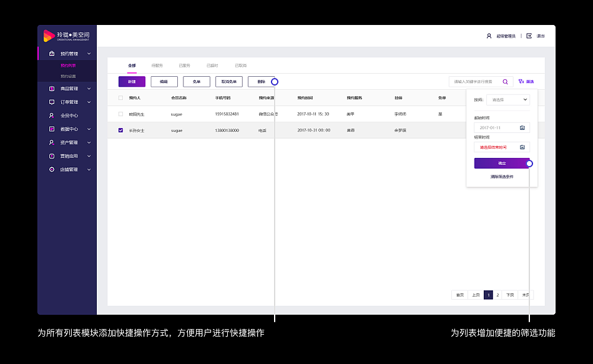Click the logout icon in header

[x=529, y=36]
